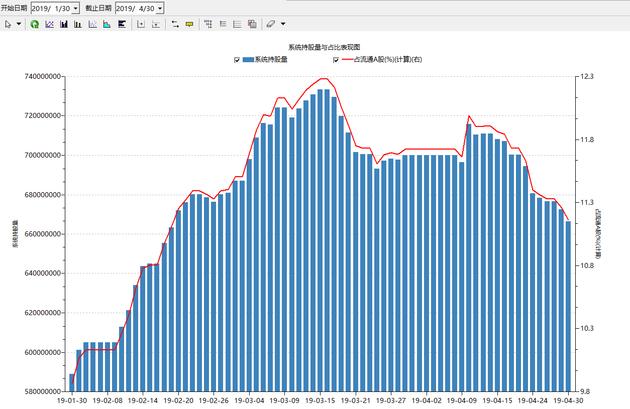Open the eraser tool dropdown arrow
Image resolution: width=630 pixels, height=409 pixels.
tap(283, 24)
